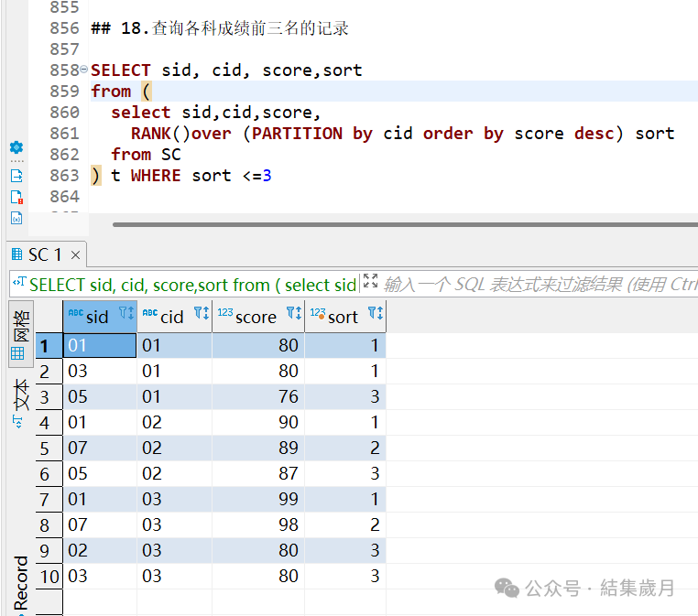Click the 123 type icon in sort header
Screen dimensions: 698x616
[x=318, y=313]
